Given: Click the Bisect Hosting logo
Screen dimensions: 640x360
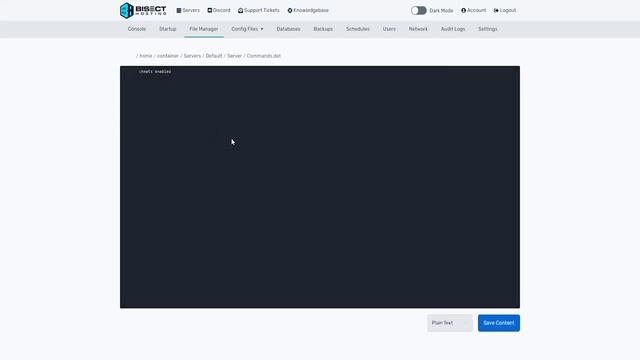Looking at the screenshot, I should click(x=143, y=10).
